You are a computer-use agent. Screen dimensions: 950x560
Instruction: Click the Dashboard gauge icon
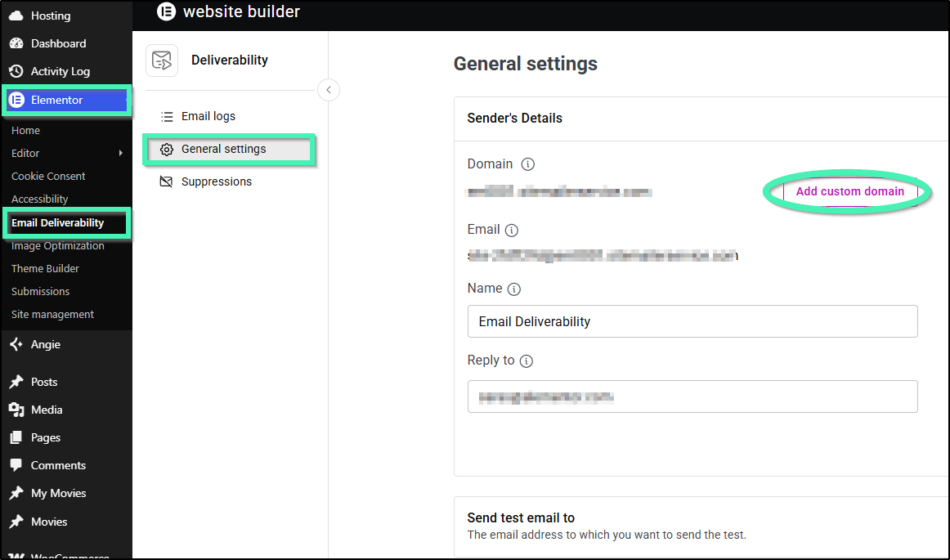point(16,43)
